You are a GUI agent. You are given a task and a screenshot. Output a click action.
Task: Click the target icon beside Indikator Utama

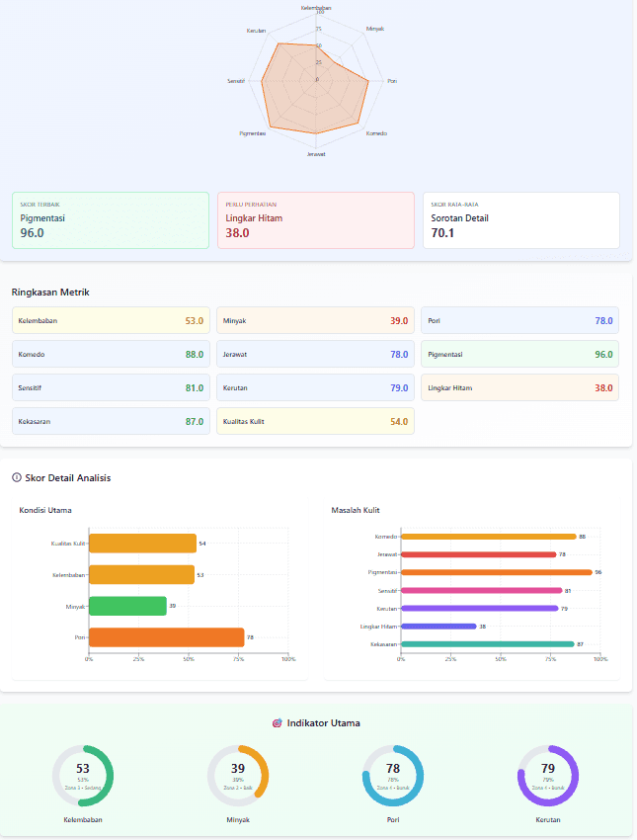[278, 722]
